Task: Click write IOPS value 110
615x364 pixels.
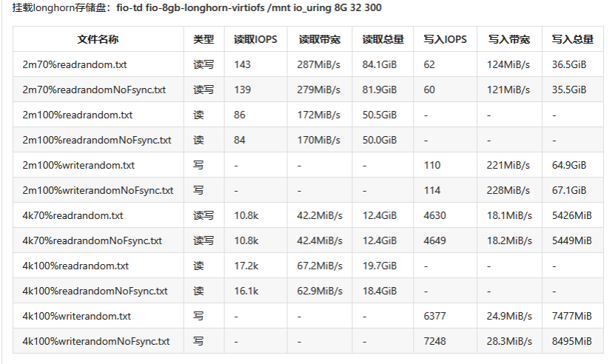Action: [x=432, y=165]
